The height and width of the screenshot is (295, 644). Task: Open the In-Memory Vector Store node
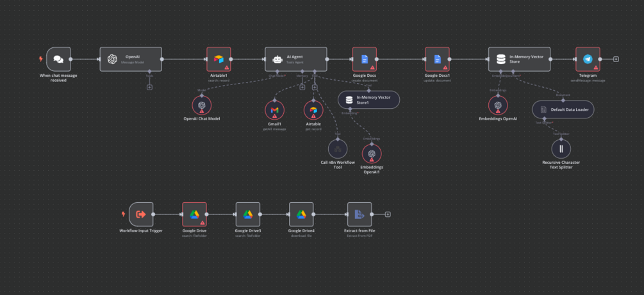[x=519, y=59]
